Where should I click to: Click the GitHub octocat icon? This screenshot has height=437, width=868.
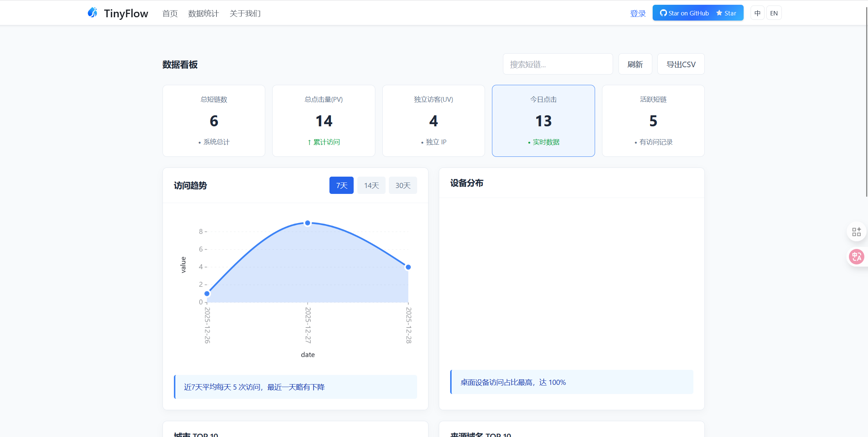[663, 13]
